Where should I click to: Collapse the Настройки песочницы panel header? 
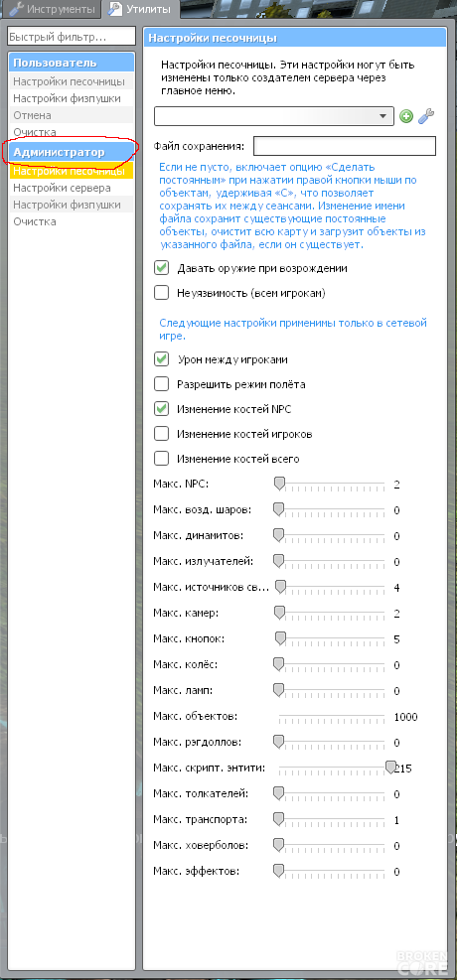(x=295, y=39)
